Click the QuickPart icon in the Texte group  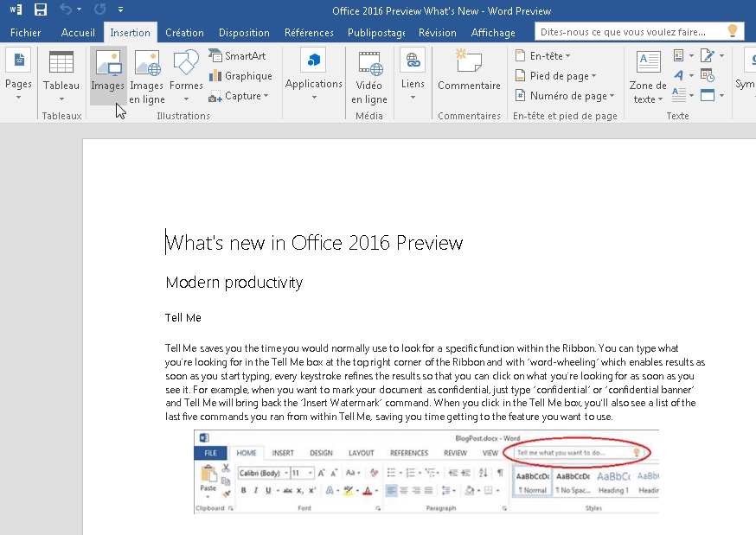coord(678,56)
